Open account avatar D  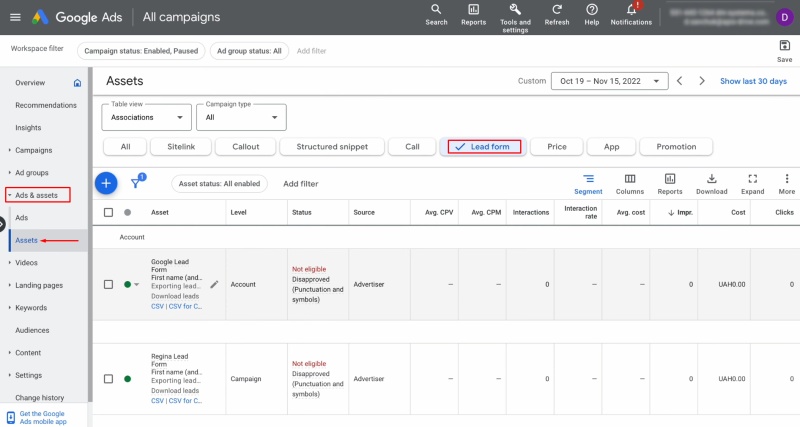[784, 17]
